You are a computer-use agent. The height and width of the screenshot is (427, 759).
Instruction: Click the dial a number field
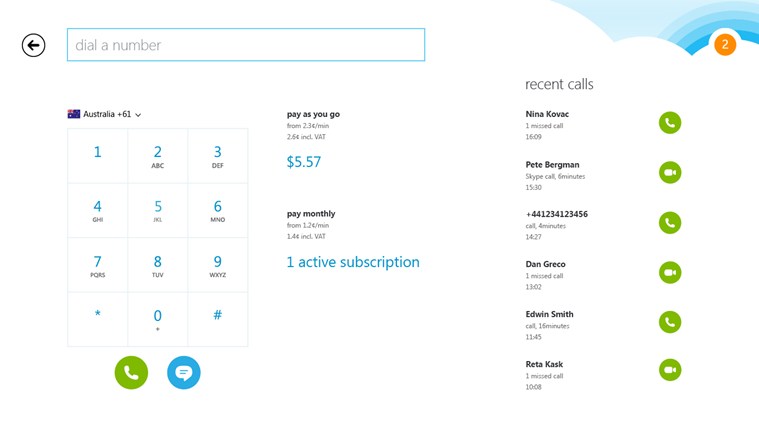click(x=245, y=45)
